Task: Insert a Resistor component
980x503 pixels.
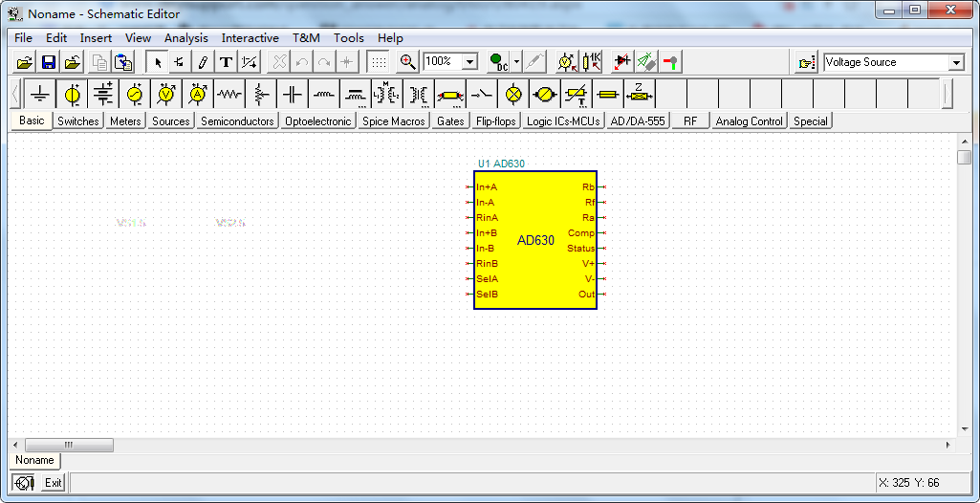Action: pyautogui.click(x=229, y=95)
